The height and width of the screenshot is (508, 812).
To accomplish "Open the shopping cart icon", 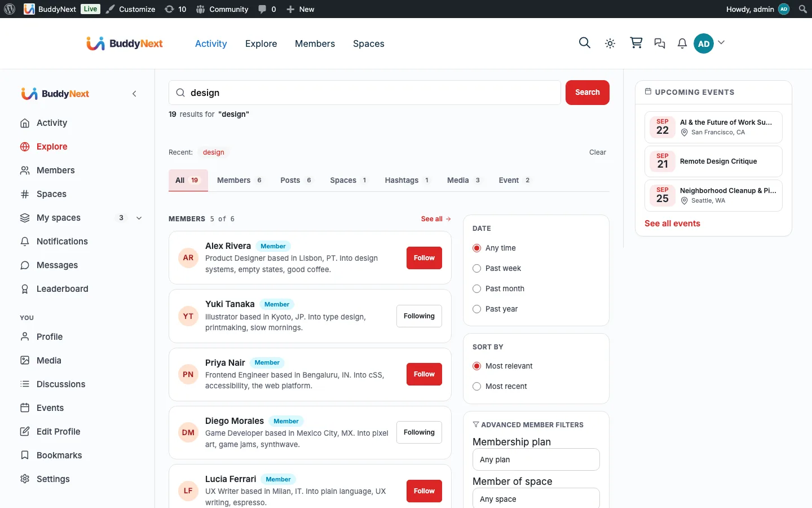I will (x=636, y=43).
